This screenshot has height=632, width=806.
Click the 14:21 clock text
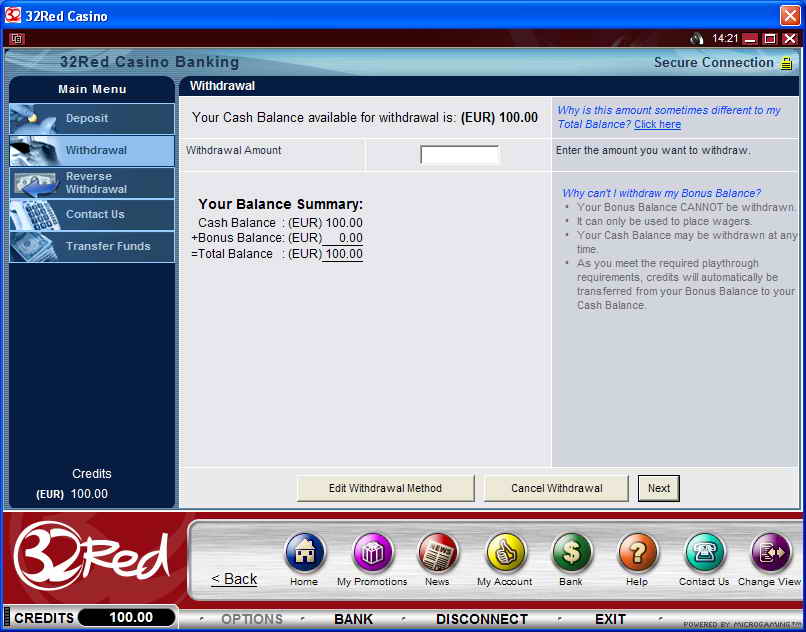point(725,39)
